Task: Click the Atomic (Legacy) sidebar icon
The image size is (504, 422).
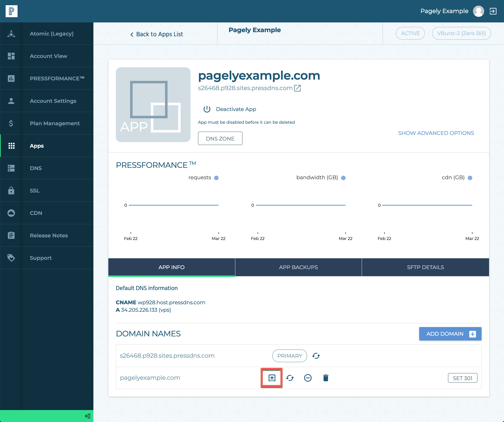Action: click(11, 34)
